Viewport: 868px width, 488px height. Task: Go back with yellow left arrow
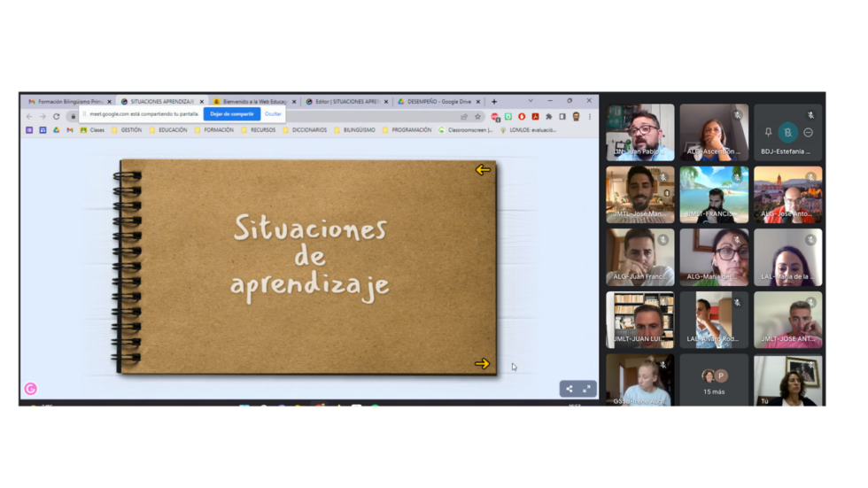(x=483, y=170)
